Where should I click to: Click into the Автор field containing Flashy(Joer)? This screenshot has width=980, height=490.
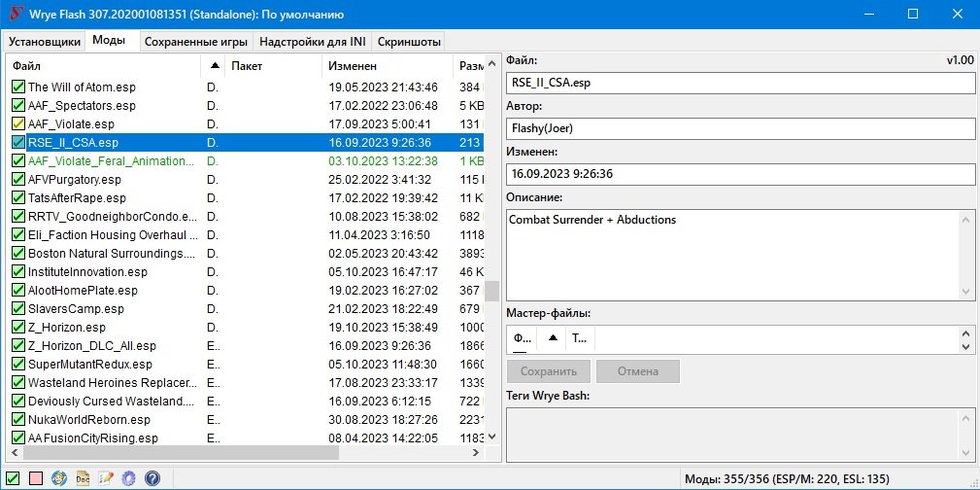coord(740,128)
